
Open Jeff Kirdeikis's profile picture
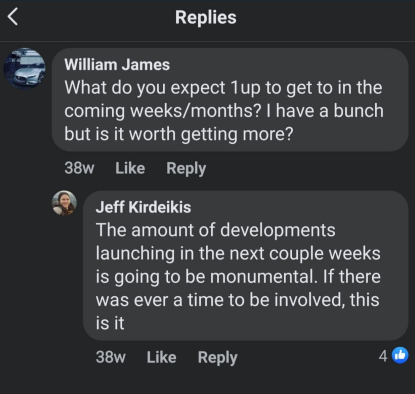coord(64,203)
